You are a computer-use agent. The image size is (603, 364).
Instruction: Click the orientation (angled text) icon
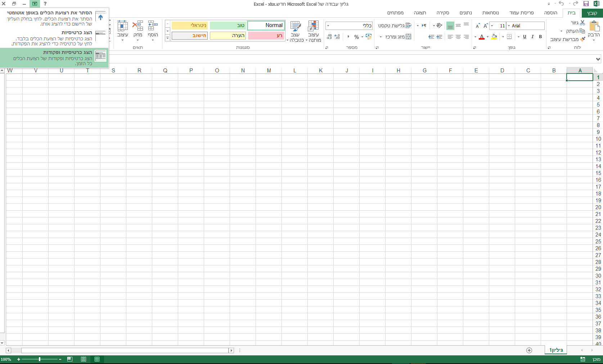tap(439, 26)
